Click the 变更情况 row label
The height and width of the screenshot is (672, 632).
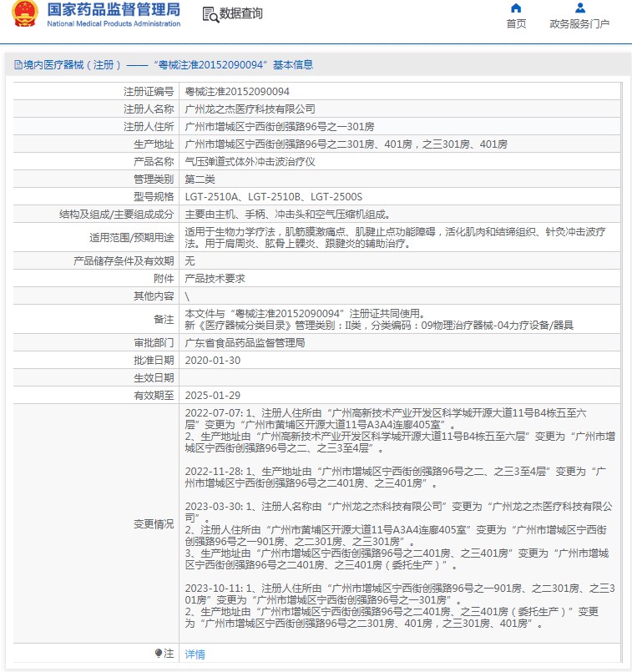pyautogui.click(x=154, y=524)
